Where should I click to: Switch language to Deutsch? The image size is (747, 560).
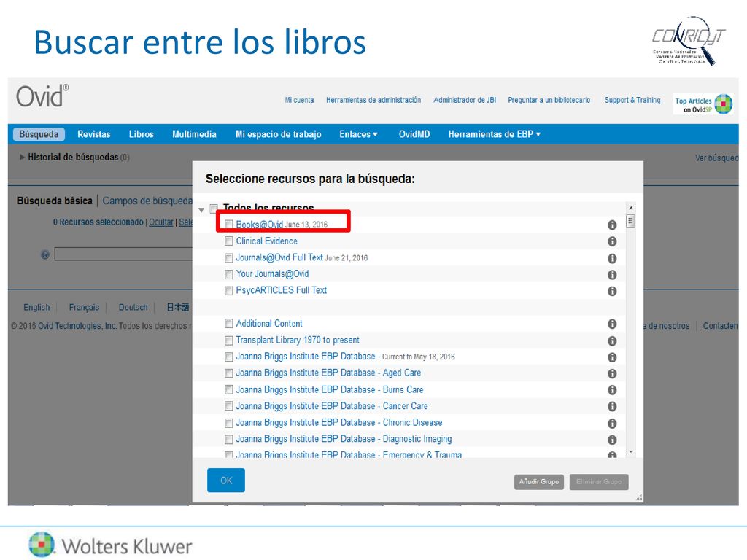133,307
